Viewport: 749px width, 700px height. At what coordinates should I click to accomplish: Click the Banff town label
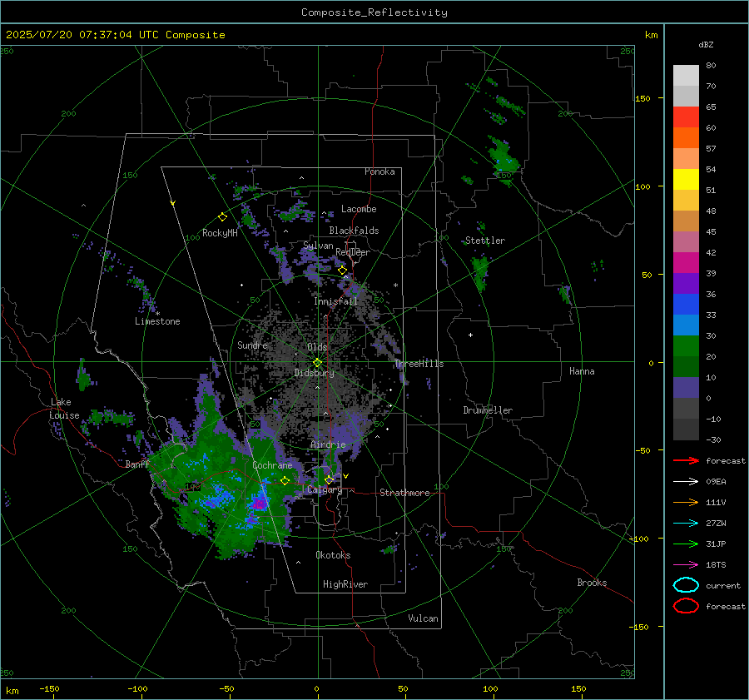[x=137, y=464]
